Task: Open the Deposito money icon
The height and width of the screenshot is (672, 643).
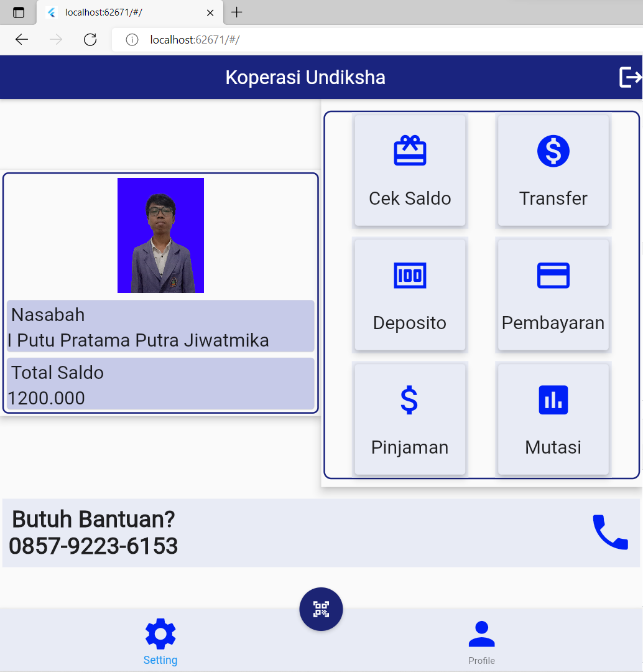Action: [x=410, y=275]
